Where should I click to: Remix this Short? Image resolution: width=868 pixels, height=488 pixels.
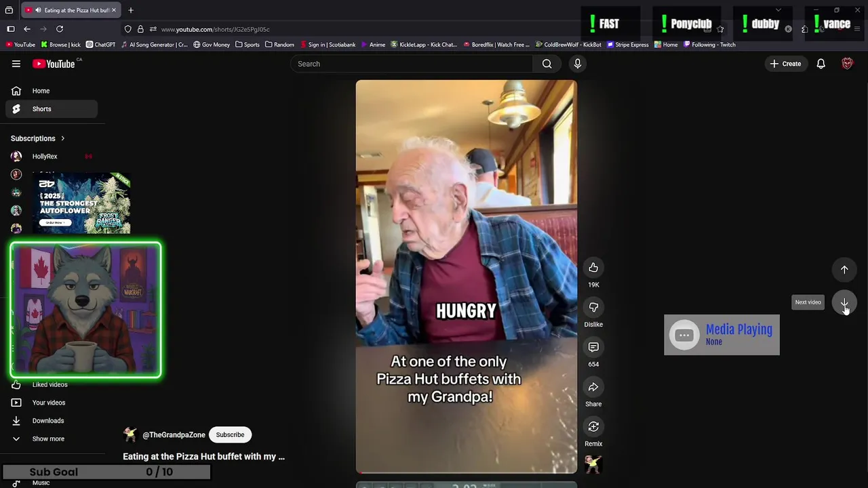click(593, 427)
